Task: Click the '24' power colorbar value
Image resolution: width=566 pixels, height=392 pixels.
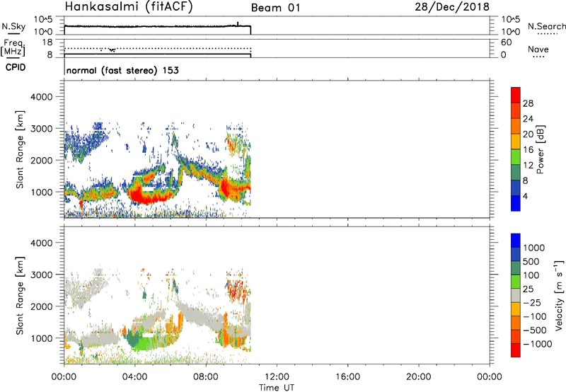Action: (528, 119)
